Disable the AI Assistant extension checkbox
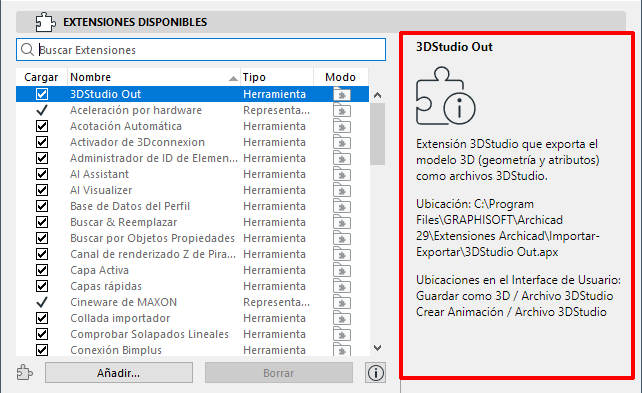The image size is (642, 393). pos(42,174)
